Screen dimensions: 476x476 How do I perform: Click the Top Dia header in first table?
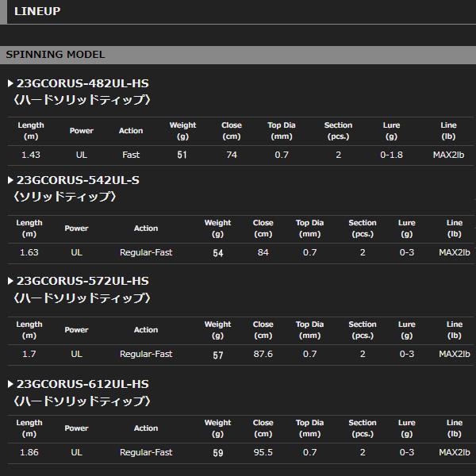[282, 131]
